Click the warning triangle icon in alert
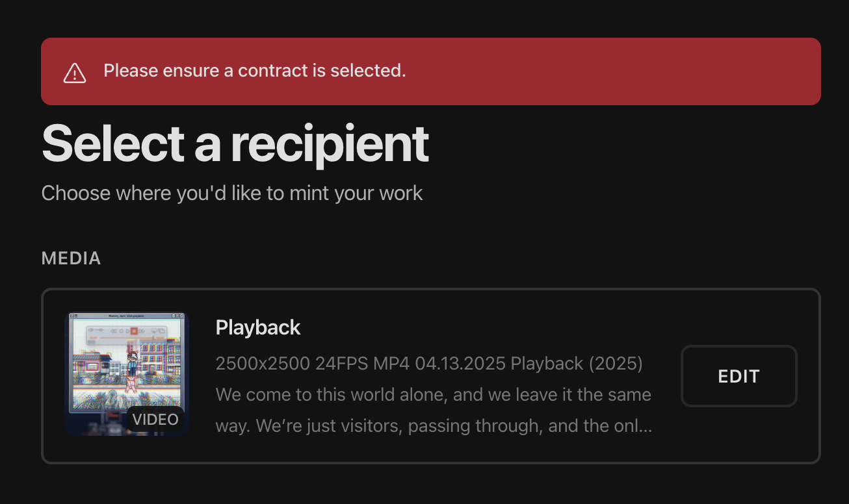 (75, 73)
